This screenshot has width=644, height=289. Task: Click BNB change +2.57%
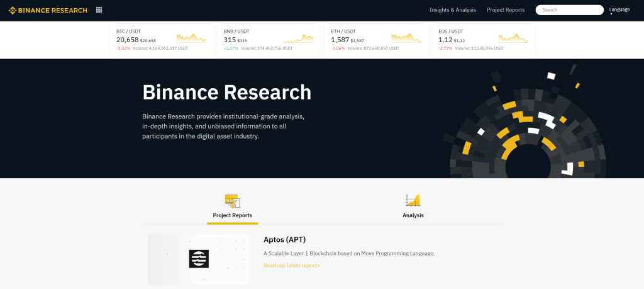click(231, 48)
